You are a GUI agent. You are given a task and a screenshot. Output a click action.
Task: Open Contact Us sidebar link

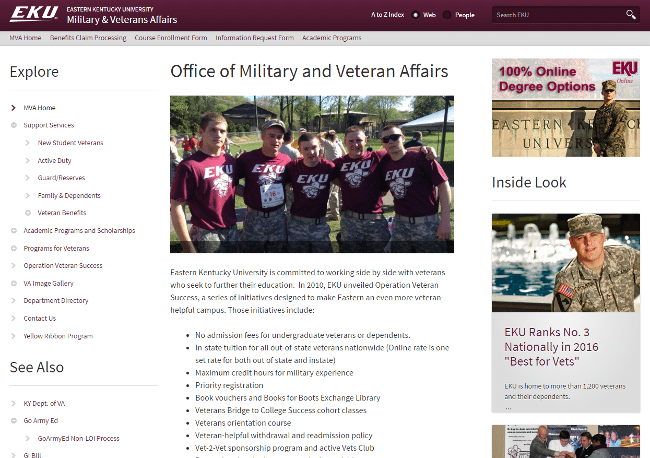tap(40, 318)
